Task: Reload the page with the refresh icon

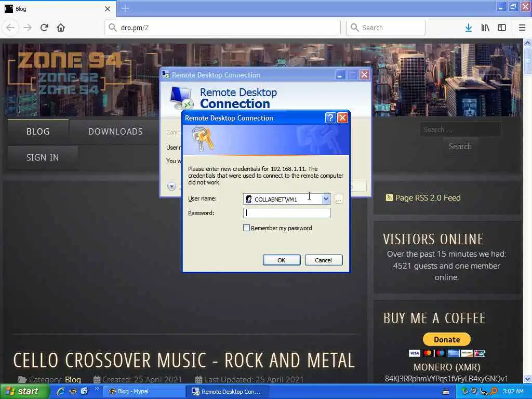Action: click(45, 28)
